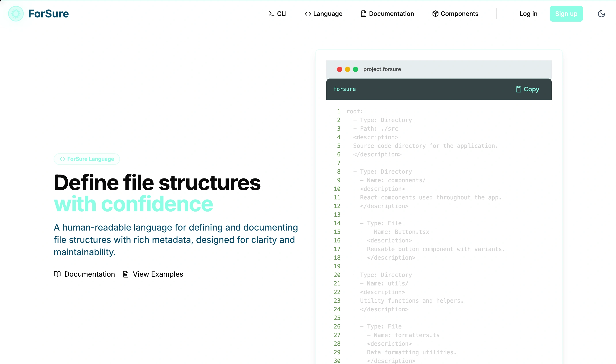Viewport: 616px width, 364px height.
Task: Click the file icon beside Documentation nav
Action: pyautogui.click(x=363, y=14)
